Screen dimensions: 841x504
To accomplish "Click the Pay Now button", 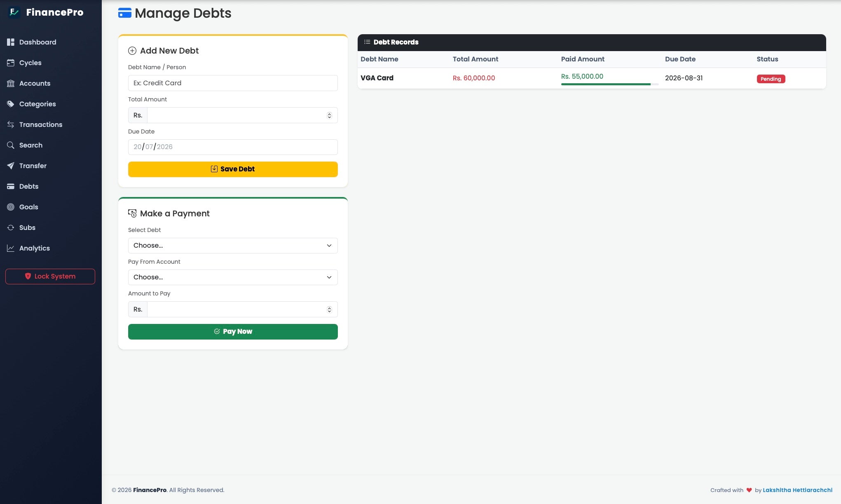I will (233, 332).
